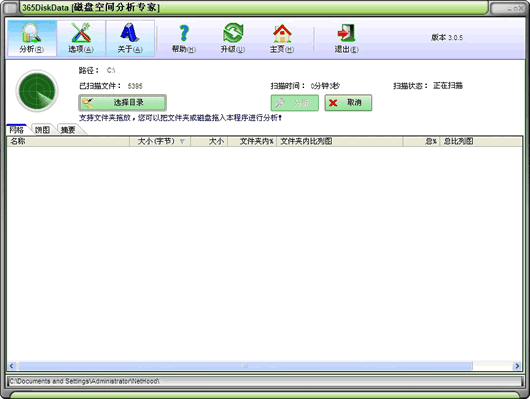Screen dimensions: 530x399
Task: Click the 选择目录 (Select Directory) button
Action: pyautogui.click(x=122, y=103)
